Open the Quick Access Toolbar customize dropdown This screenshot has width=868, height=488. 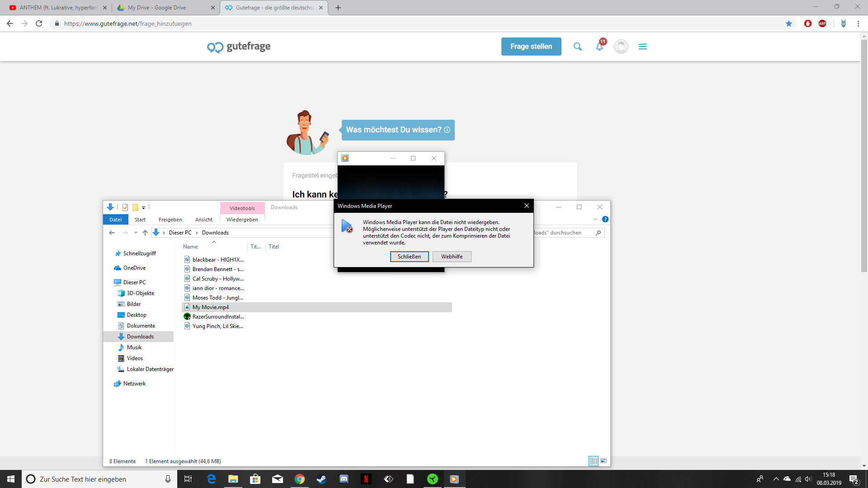144,207
